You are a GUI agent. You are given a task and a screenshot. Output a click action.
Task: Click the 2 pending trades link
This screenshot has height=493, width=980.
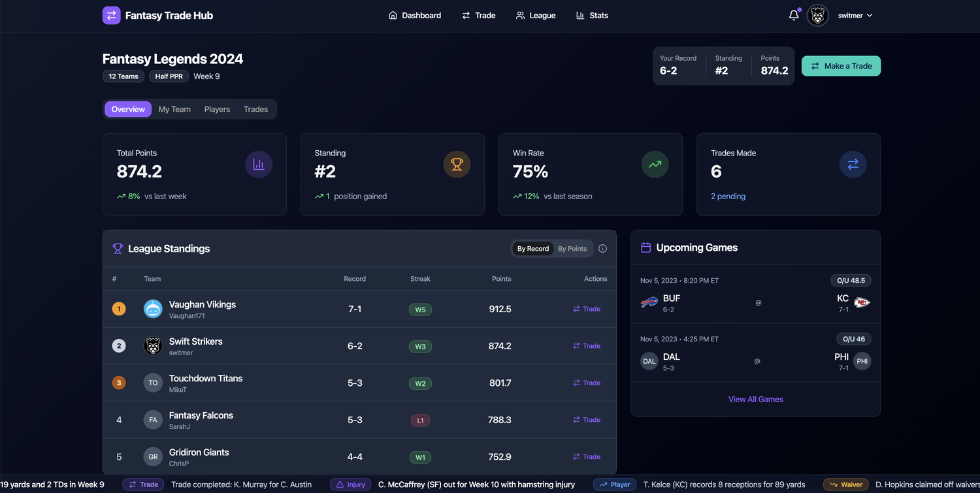pos(728,196)
